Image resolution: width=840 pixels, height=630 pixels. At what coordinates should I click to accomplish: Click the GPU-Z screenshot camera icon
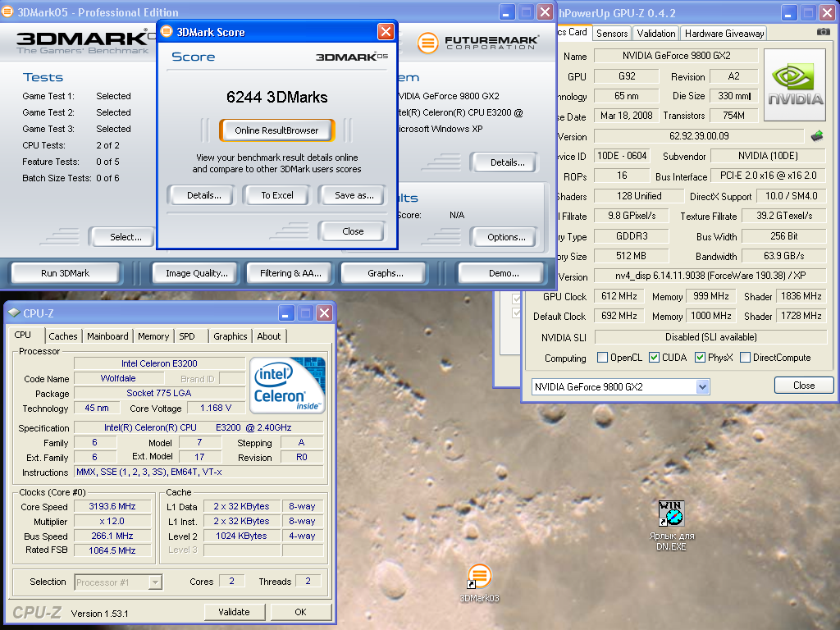coord(823,32)
